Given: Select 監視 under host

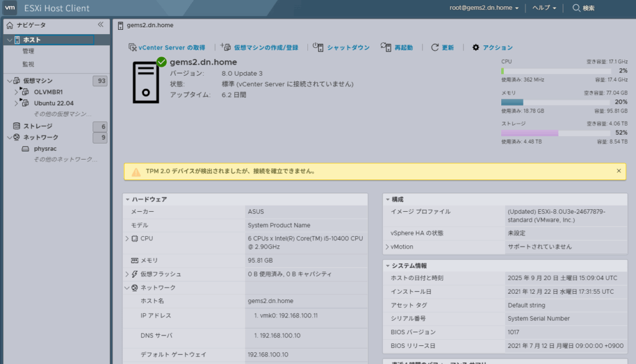Looking at the screenshot, I should 29,64.
